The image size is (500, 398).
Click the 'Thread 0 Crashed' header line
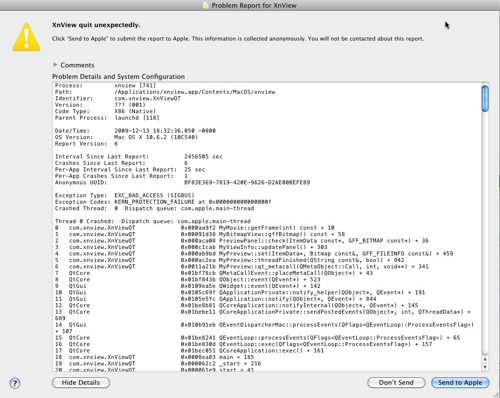coord(153,221)
